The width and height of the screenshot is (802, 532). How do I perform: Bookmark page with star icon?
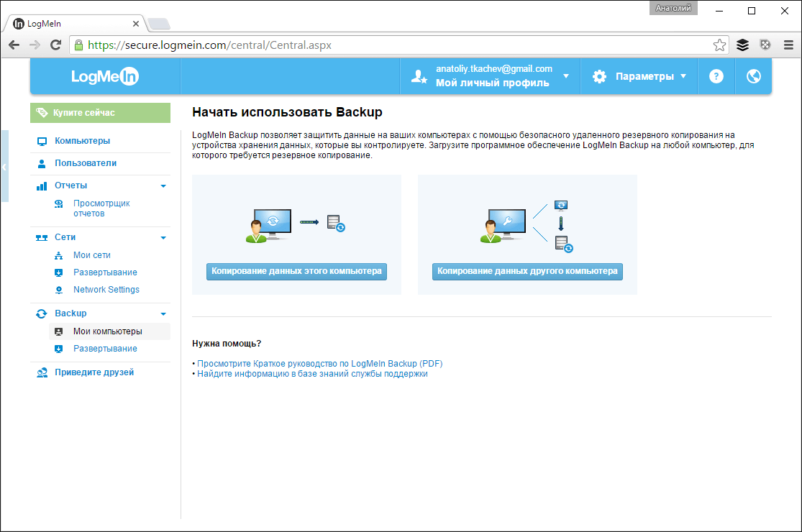[x=720, y=45]
